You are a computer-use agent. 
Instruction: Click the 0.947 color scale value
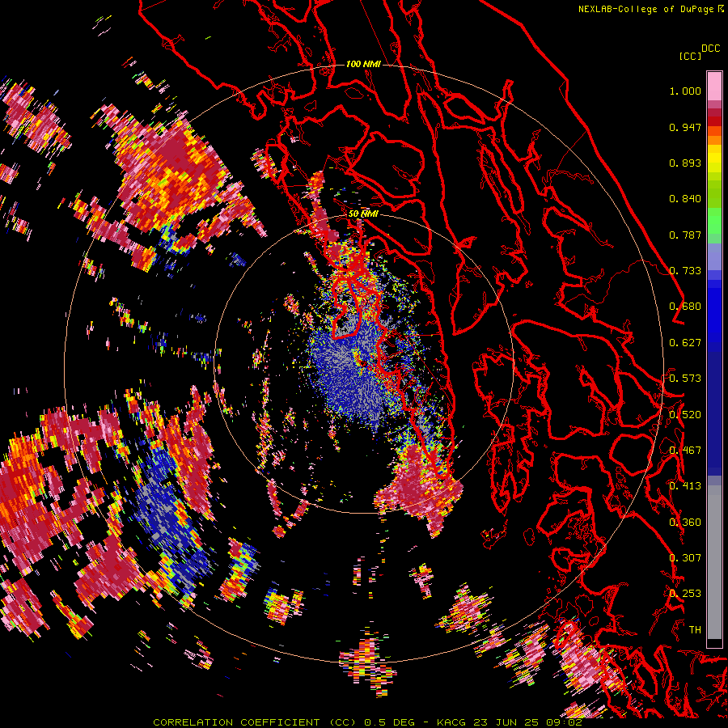pyautogui.click(x=685, y=127)
